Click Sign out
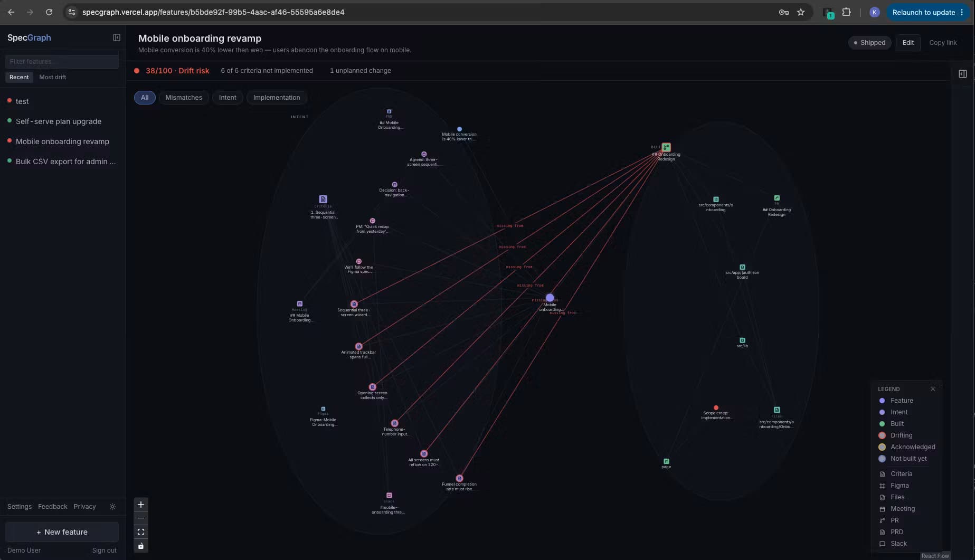The image size is (975, 560). click(104, 550)
